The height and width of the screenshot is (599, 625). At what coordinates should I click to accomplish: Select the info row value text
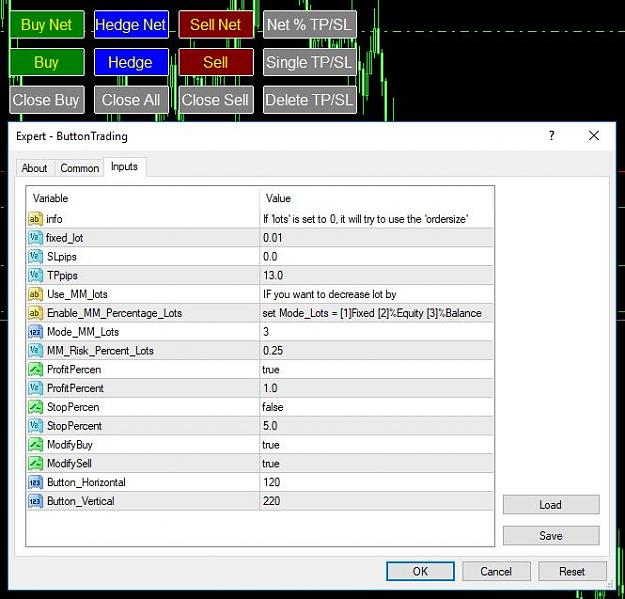point(366,219)
